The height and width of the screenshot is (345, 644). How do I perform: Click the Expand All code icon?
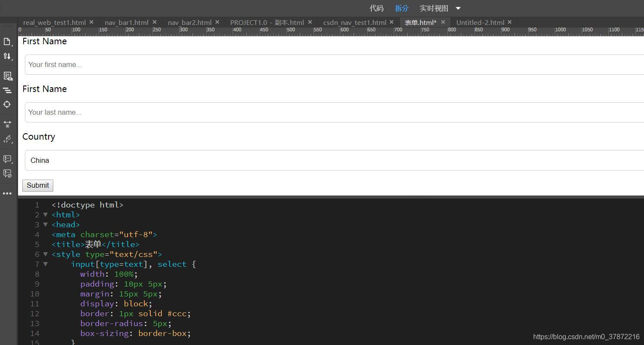point(7,124)
